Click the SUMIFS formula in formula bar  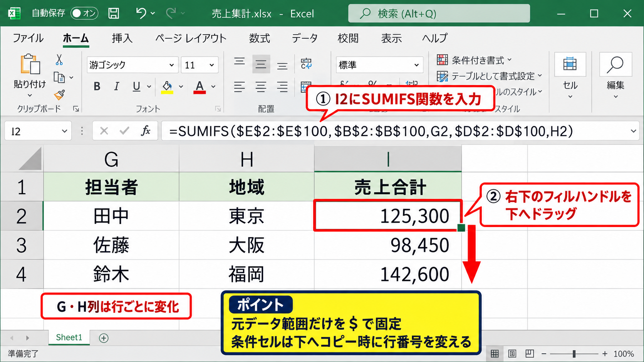point(371,131)
